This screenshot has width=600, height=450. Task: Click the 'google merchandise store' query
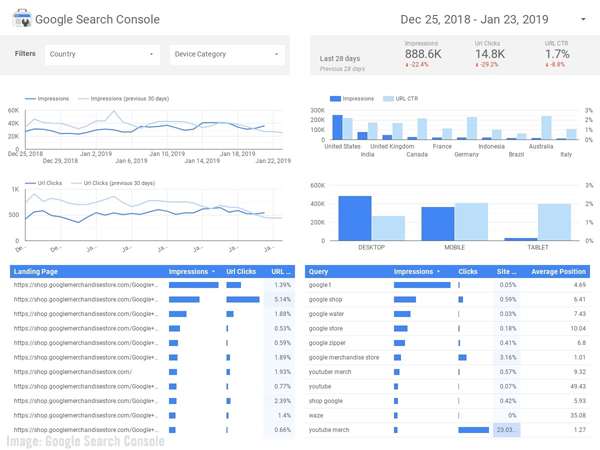tap(344, 357)
